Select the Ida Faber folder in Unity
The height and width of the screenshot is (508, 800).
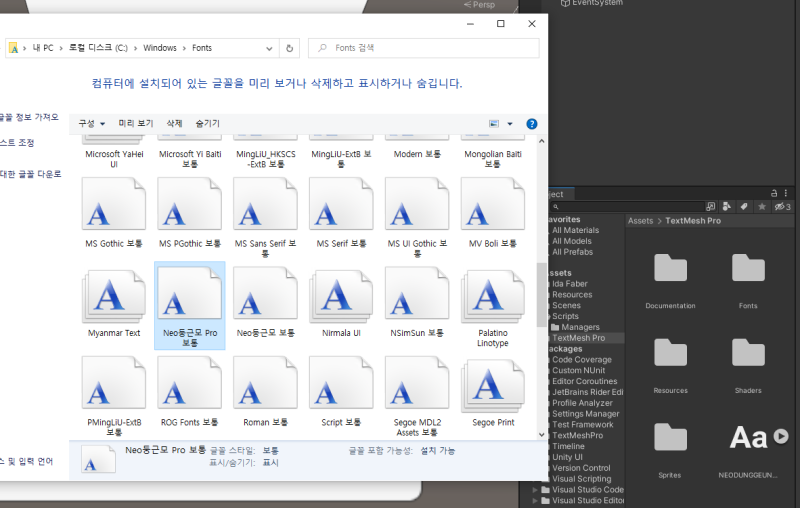[570, 284]
